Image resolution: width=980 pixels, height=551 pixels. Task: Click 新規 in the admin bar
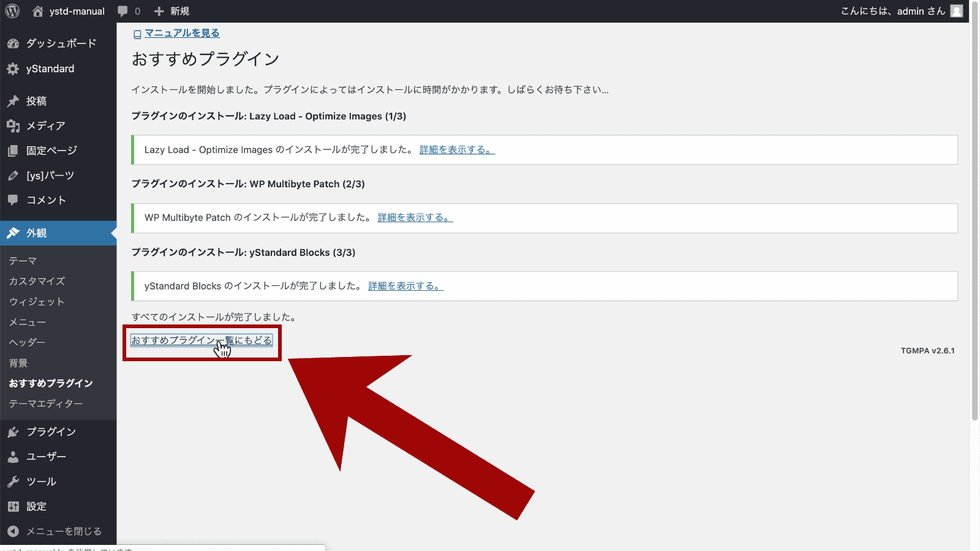point(179,11)
